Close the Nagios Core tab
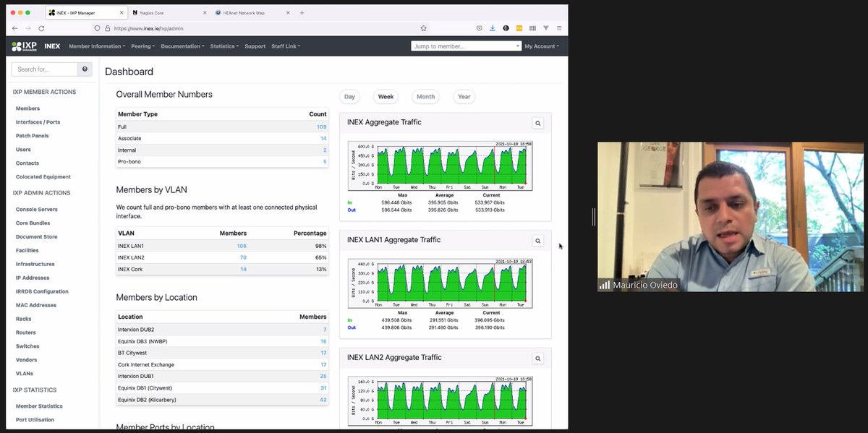This screenshot has height=433, width=868. (206, 12)
